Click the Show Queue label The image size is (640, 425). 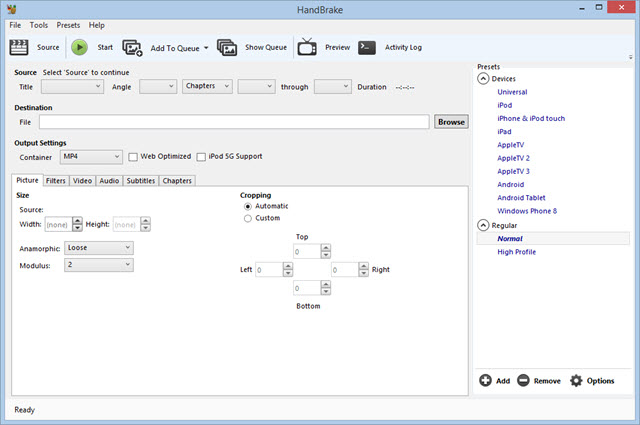pyautogui.click(x=266, y=47)
